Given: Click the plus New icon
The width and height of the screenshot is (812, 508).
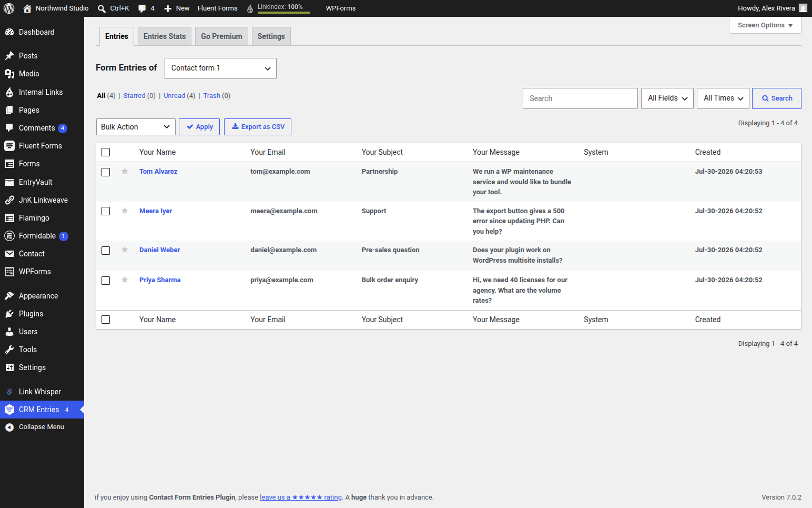Looking at the screenshot, I should [x=168, y=8].
